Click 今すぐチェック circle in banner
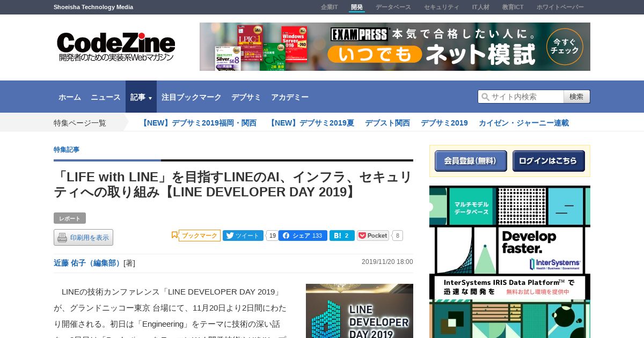 pos(565,47)
